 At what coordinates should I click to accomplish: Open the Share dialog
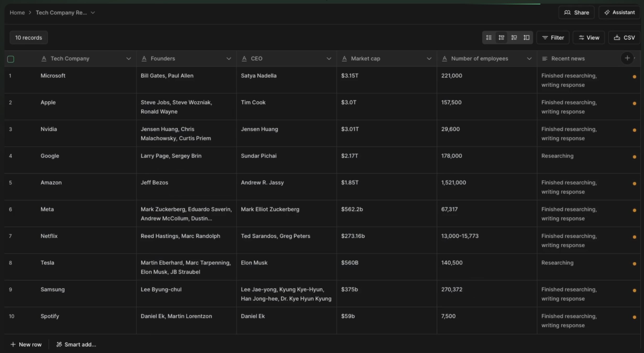(x=576, y=13)
